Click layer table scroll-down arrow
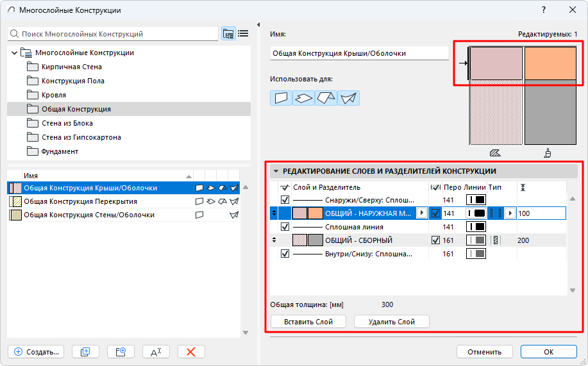This screenshot has height=366, width=588. pos(573,290)
